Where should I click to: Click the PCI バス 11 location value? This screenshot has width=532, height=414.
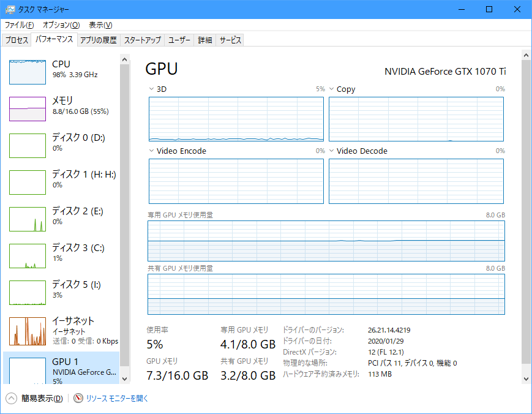tap(412, 363)
